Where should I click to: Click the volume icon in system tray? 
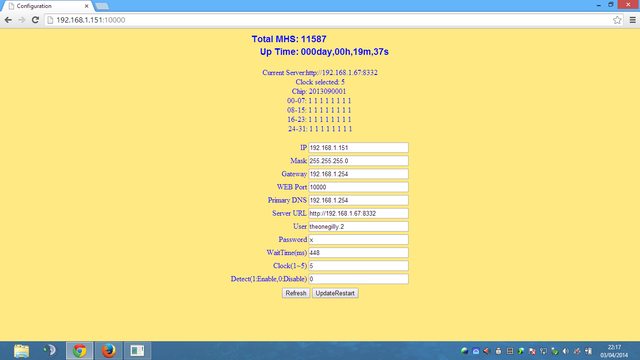click(566, 351)
